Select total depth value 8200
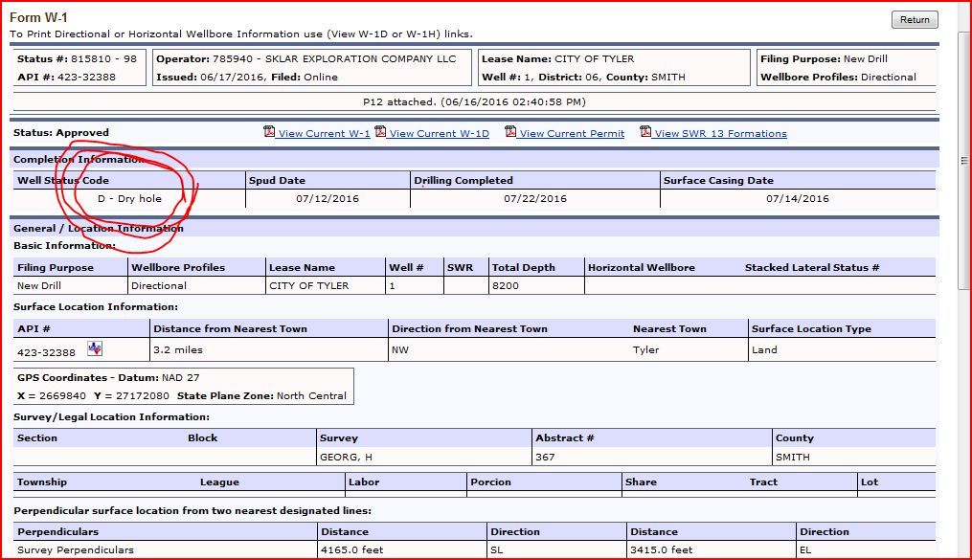The image size is (972, 560). [506, 285]
